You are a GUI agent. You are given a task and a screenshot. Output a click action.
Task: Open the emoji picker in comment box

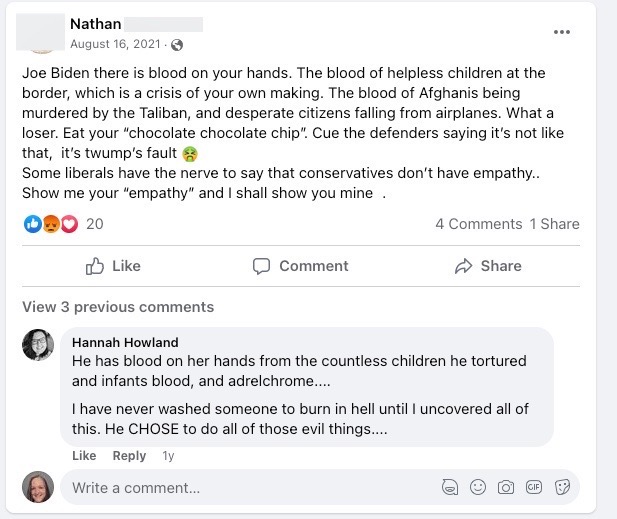pos(478,488)
